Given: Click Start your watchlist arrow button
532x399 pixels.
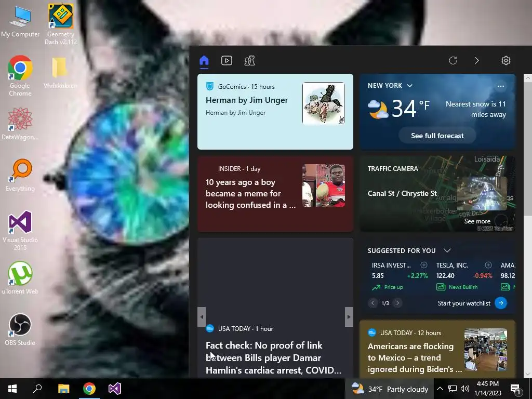Looking at the screenshot, I should click(501, 303).
